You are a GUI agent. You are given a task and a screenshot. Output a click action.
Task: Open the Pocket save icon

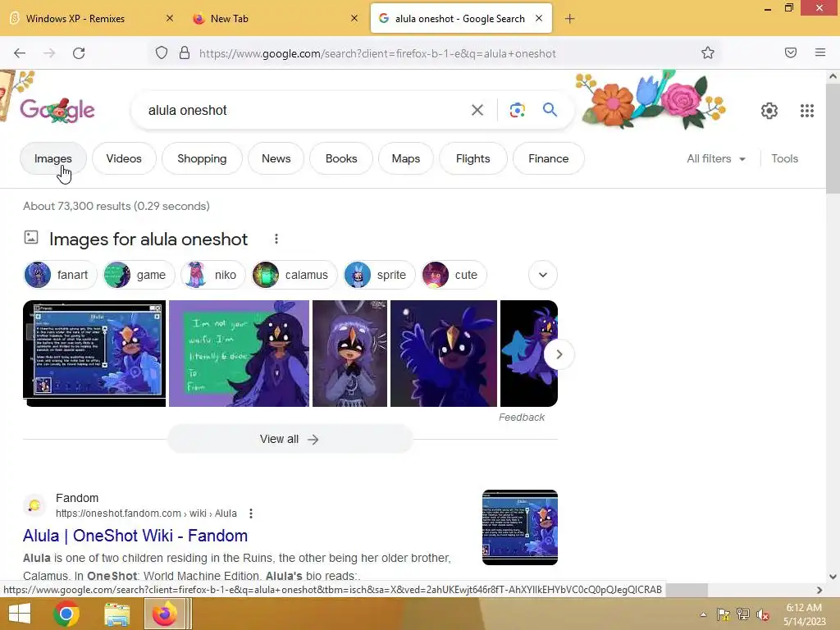(790, 52)
